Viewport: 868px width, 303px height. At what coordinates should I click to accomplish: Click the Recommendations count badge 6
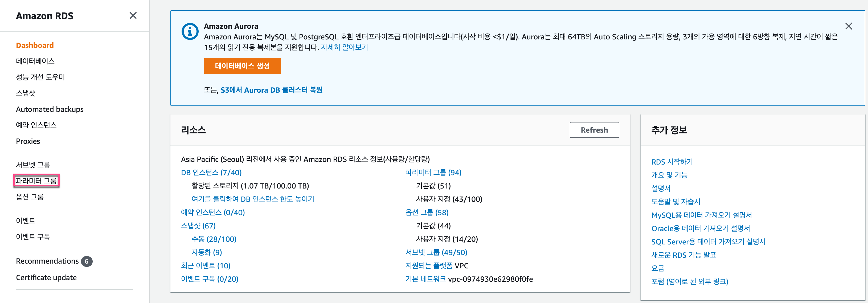[87, 261]
